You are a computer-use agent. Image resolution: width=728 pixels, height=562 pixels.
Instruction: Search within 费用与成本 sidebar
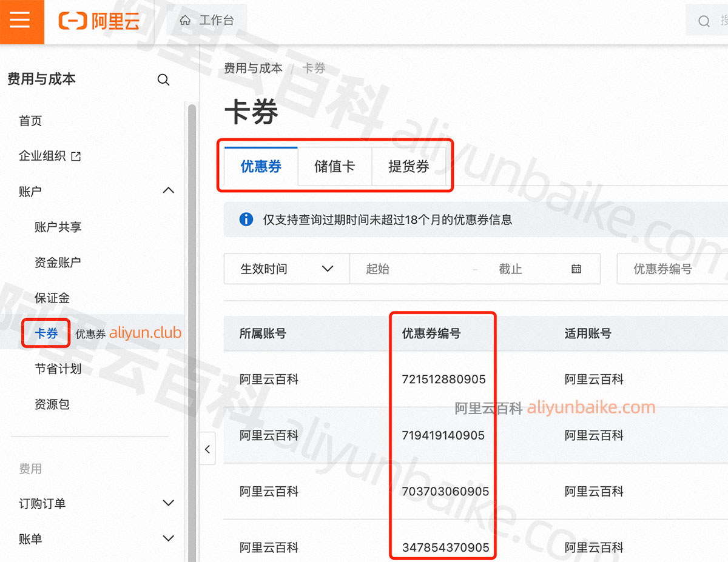pyautogui.click(x=163, y=79)
